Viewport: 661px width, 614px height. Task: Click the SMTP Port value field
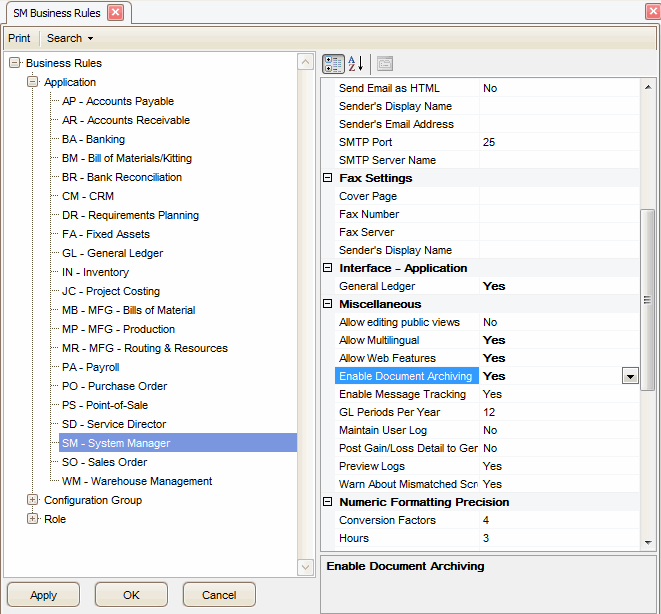click(x=558, y=142)
